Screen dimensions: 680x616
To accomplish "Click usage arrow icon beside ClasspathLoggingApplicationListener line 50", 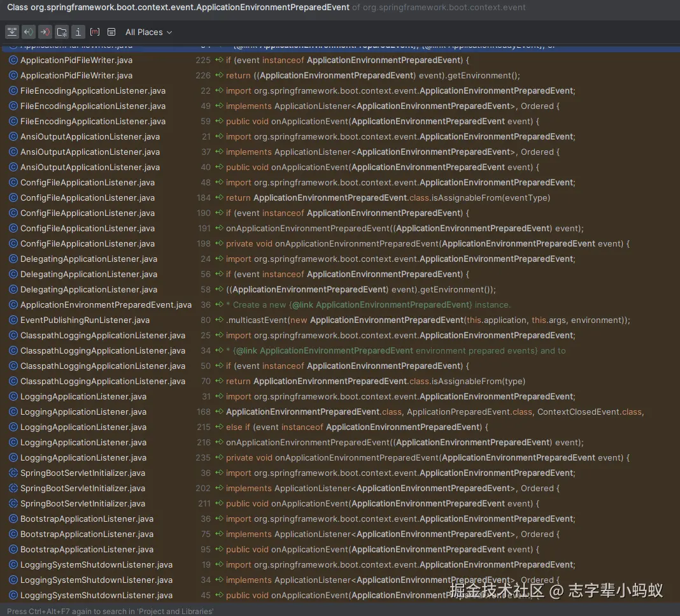I will (x=220, y=366).
